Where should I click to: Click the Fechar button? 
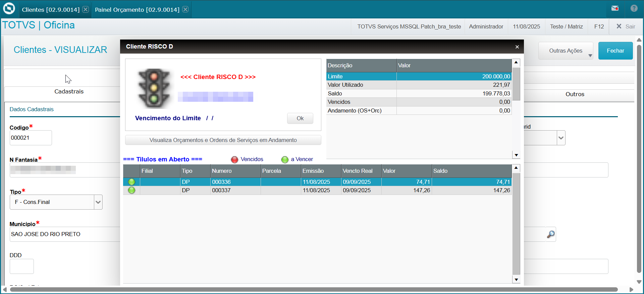[x=615, y=51]
